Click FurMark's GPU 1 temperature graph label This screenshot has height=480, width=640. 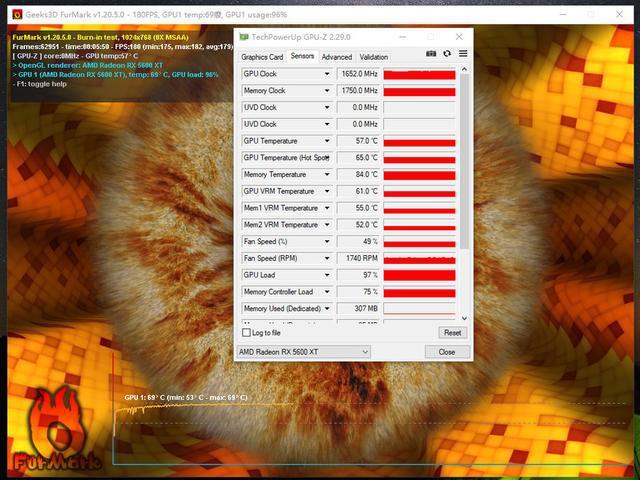[186, 398]
